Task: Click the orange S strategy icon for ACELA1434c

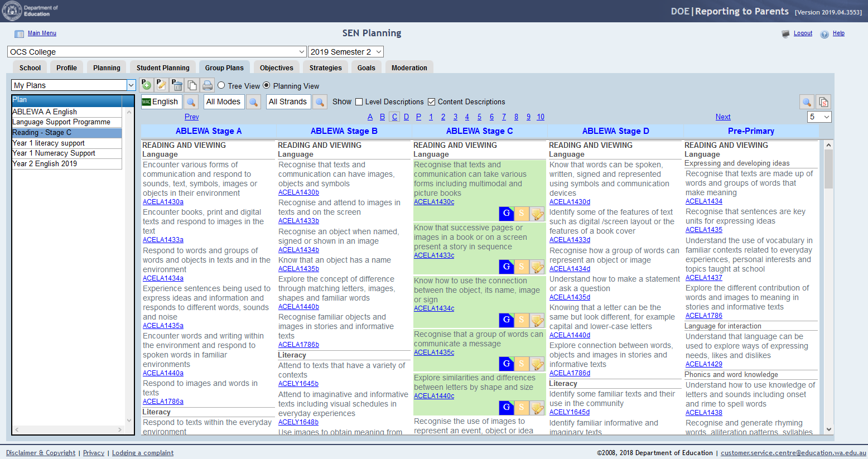Action: pyautogui.click(x=522, y=320)
